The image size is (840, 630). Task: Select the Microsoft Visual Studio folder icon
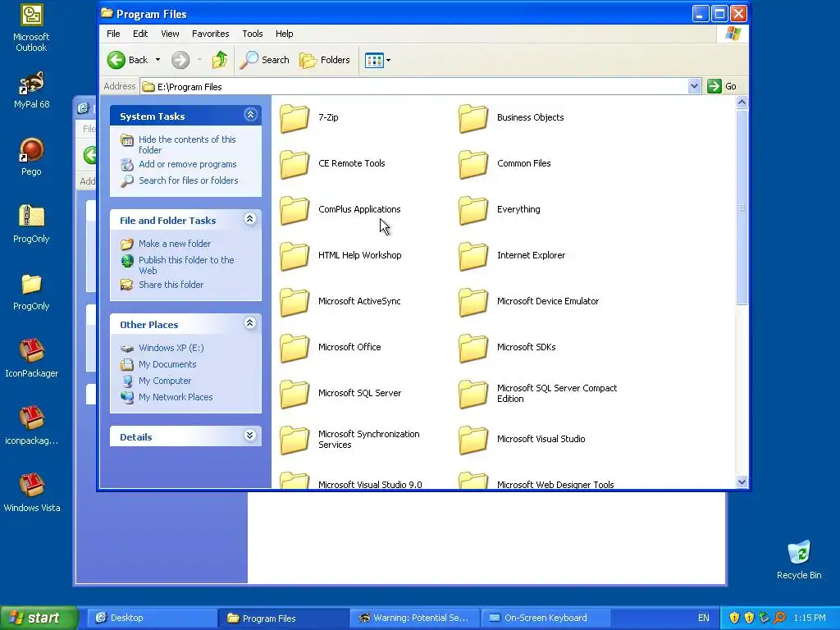pyautogui.click(x=473, y=441)
